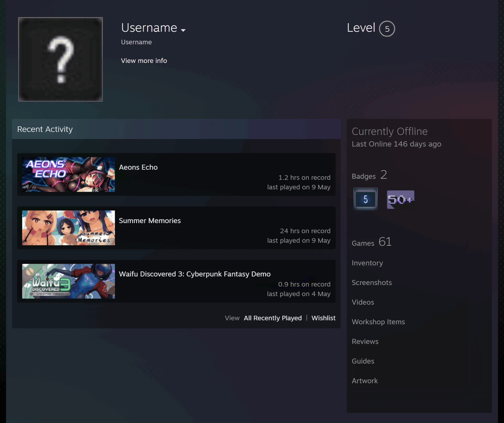Open the Summer Memories game thumbnail

tap(69, 228)
